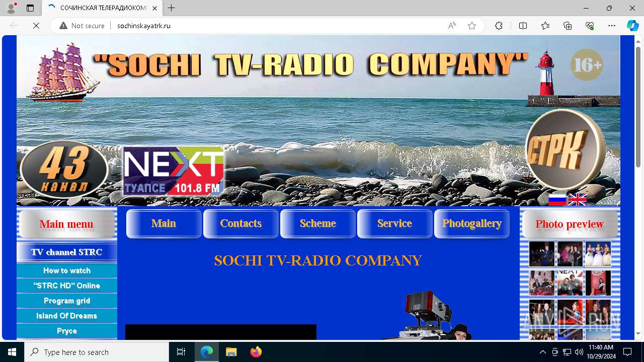Click the Photo preview header

click(570, 224)
